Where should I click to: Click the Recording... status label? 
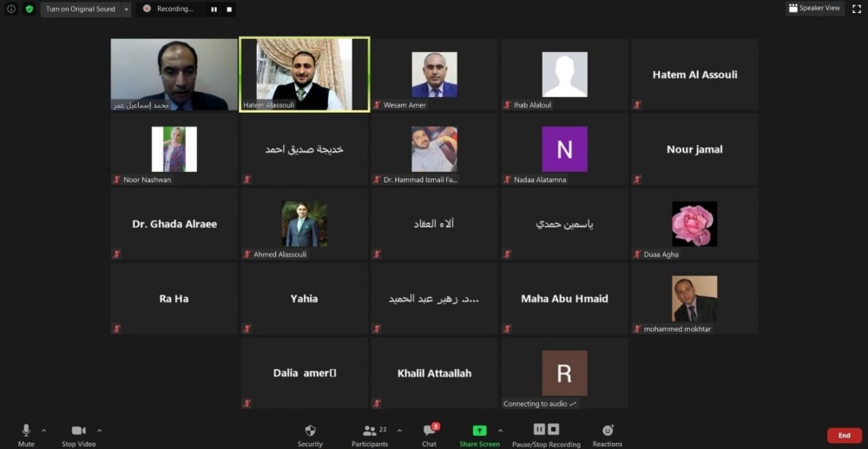point(175,10)
